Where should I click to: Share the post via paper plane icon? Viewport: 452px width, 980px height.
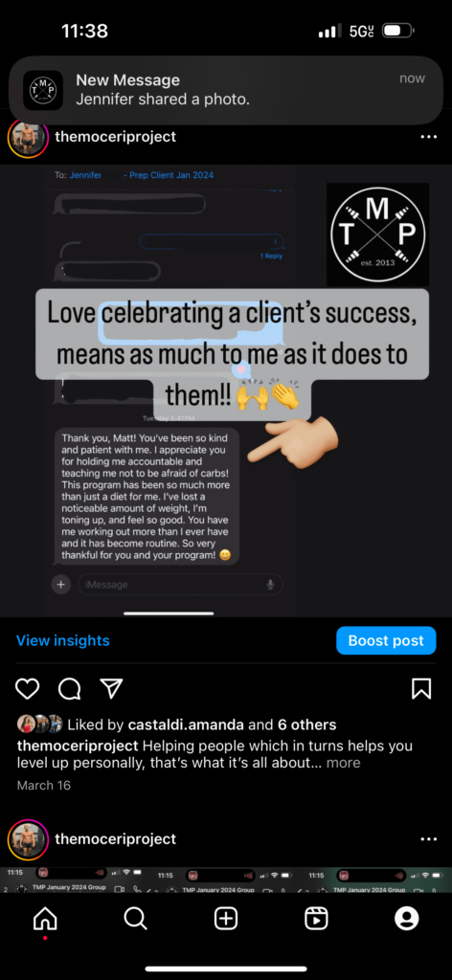click(x=111, y=688)
